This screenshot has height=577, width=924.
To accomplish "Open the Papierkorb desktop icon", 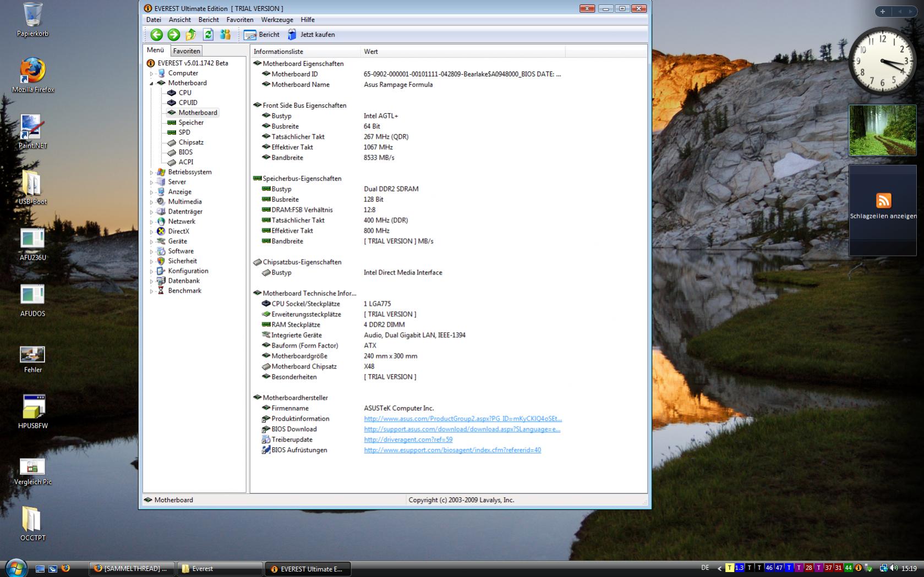I will 32,20.
